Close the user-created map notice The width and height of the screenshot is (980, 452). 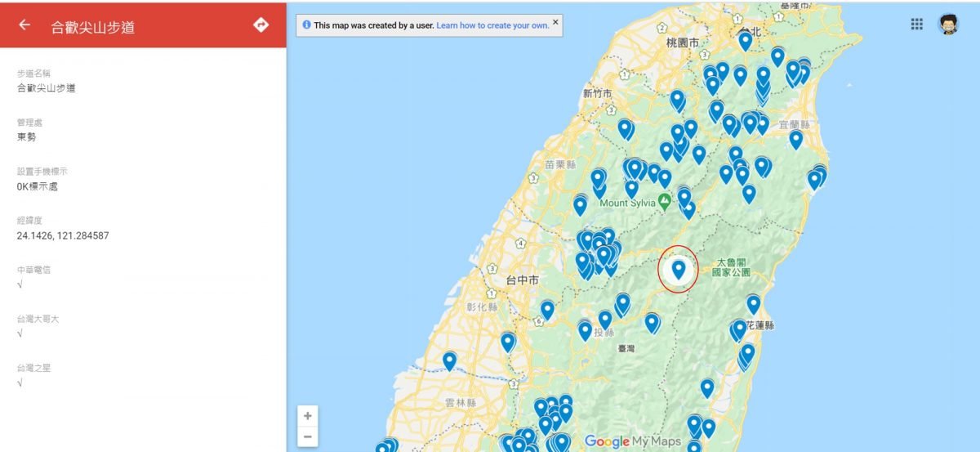coord(556,22)
